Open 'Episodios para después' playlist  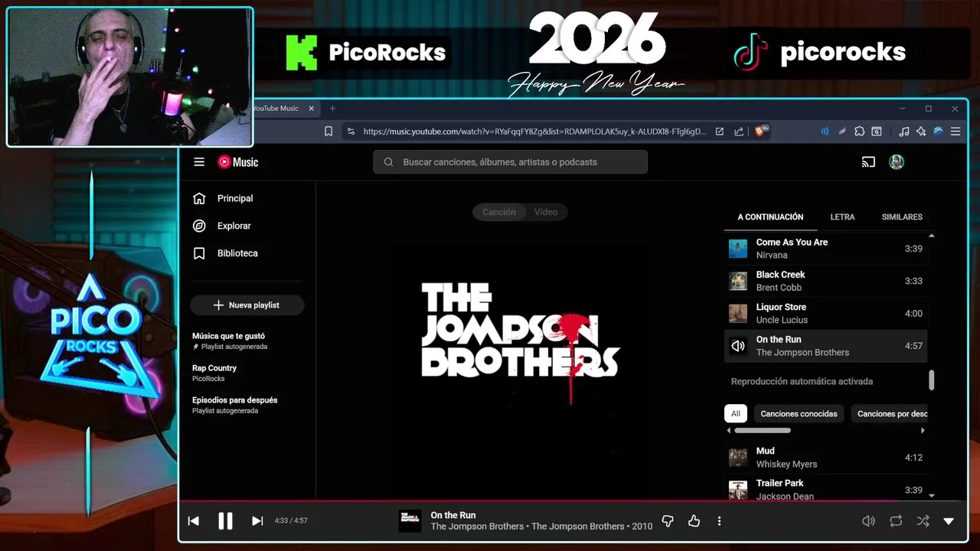[234, 405]
